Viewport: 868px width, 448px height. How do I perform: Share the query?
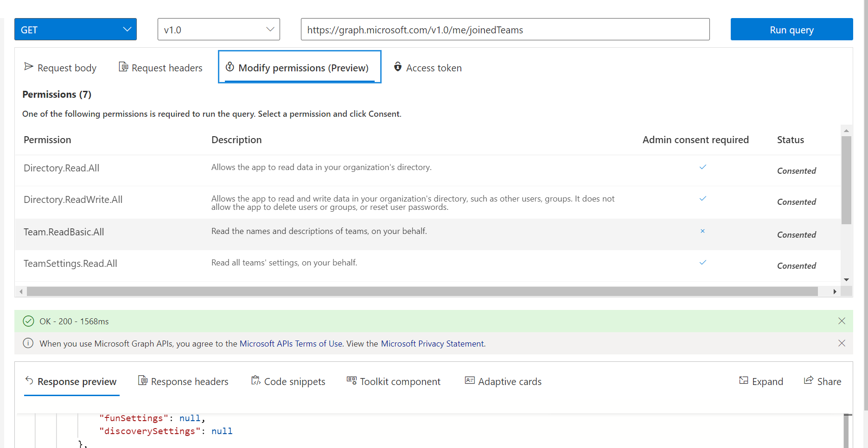(823, 381)
